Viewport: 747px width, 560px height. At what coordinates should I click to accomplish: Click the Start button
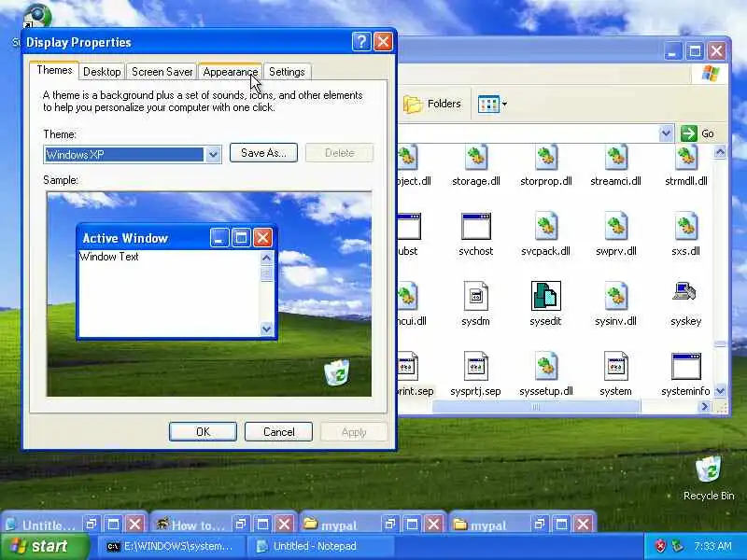44,546
